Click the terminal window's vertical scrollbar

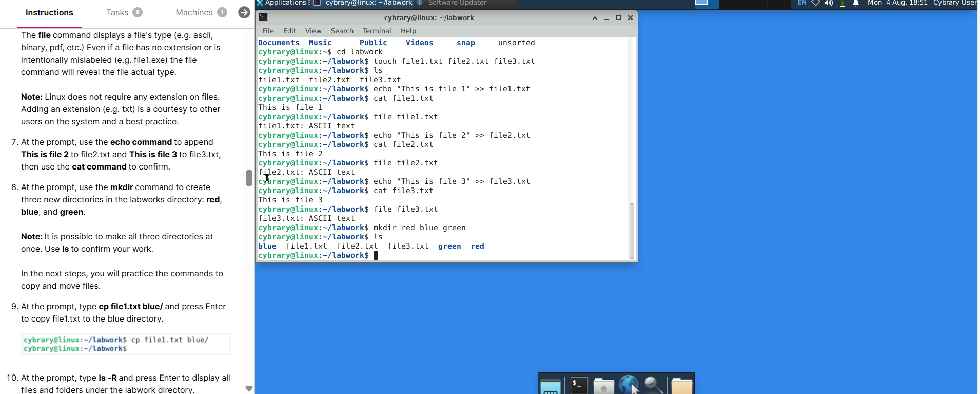click(632, 231)
